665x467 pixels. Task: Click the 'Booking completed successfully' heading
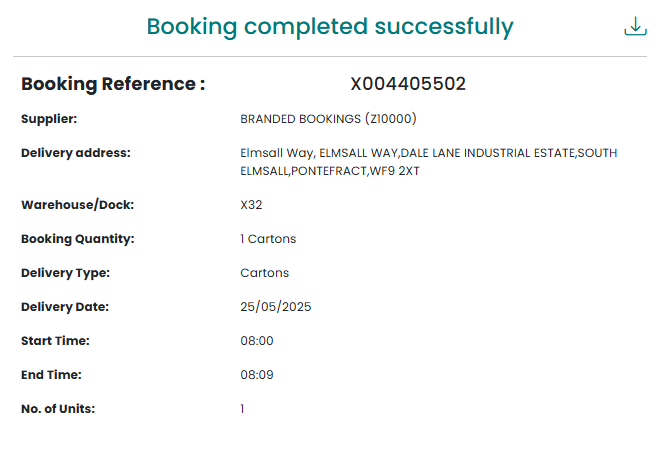(x=330, y=27)
